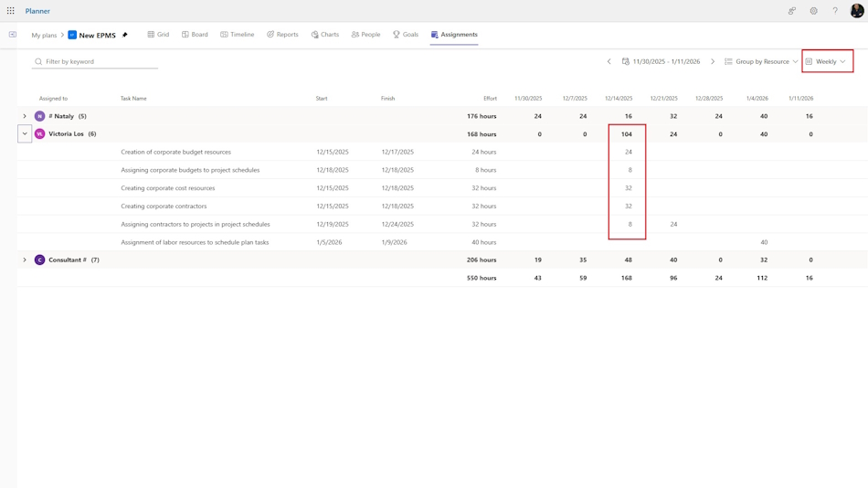Select task Creation of corporate budget resources
Viewport: 868px width, 488px height.
coord(175,152)
